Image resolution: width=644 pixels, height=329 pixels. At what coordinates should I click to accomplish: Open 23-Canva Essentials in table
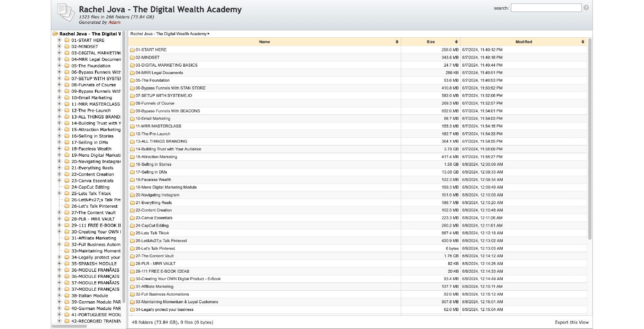(x=154, y=218)
